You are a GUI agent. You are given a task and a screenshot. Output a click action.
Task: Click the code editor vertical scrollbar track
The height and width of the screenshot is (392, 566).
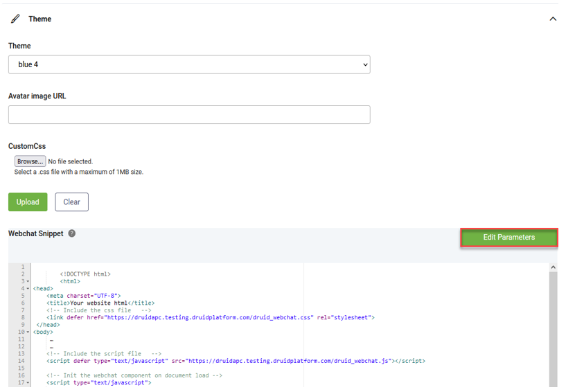[553, 326]
